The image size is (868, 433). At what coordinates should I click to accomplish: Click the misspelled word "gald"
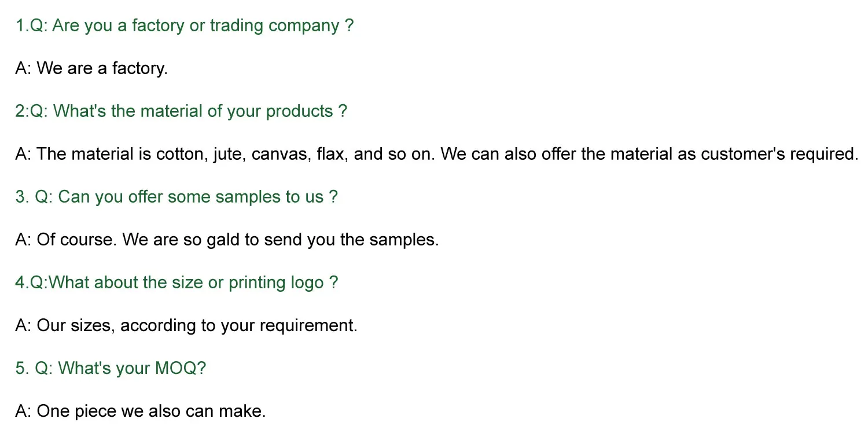[x=223, y=240]
